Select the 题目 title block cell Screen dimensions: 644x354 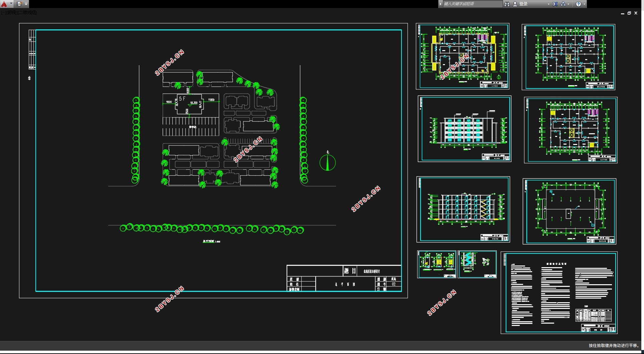tap(350, 271)
